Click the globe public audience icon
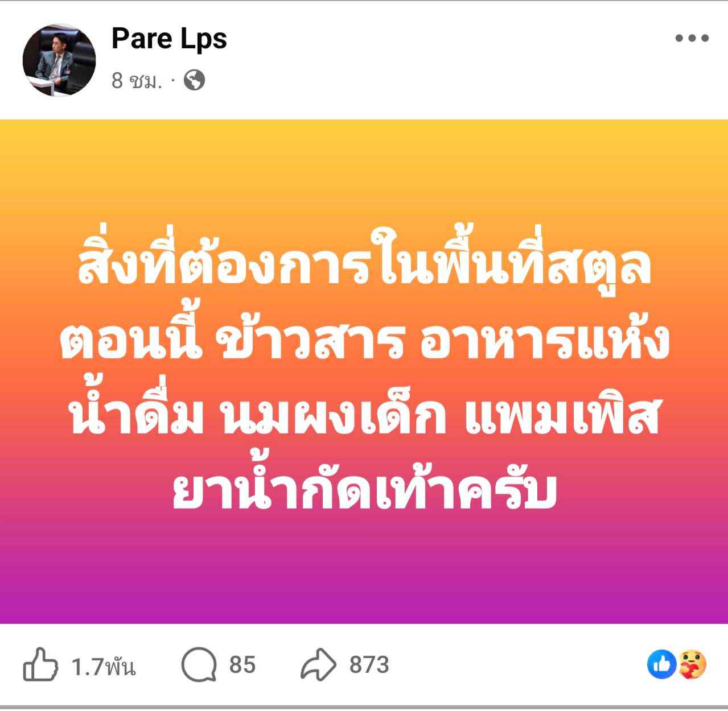The width and height of the screenshot is (728, 711). pos(194,81)
